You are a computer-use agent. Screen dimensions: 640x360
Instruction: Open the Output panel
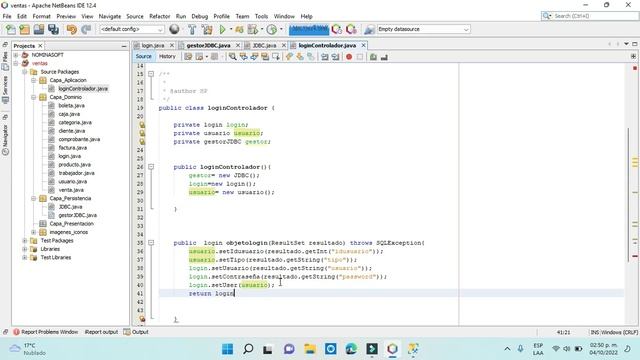pos(136,332)
